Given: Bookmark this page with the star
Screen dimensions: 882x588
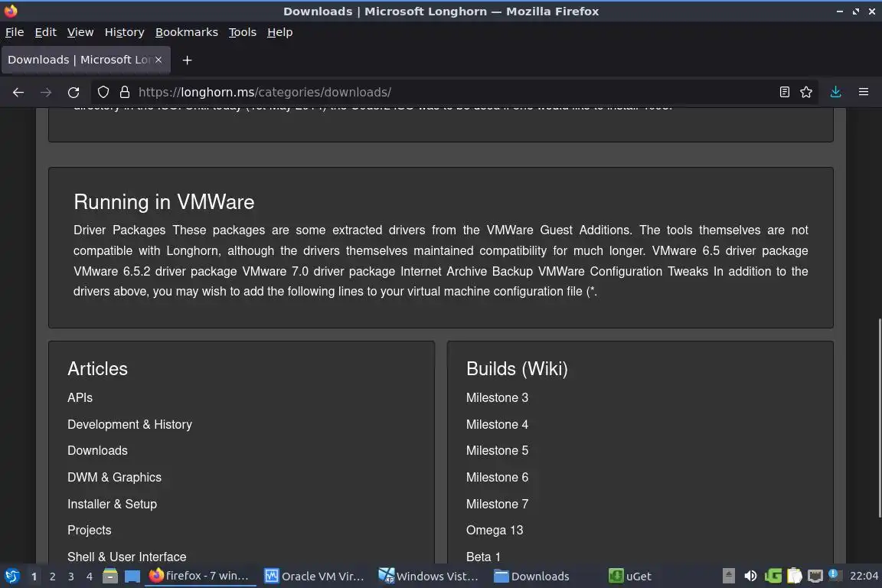Looking at the screenshot, I should (x=806, y=93).
